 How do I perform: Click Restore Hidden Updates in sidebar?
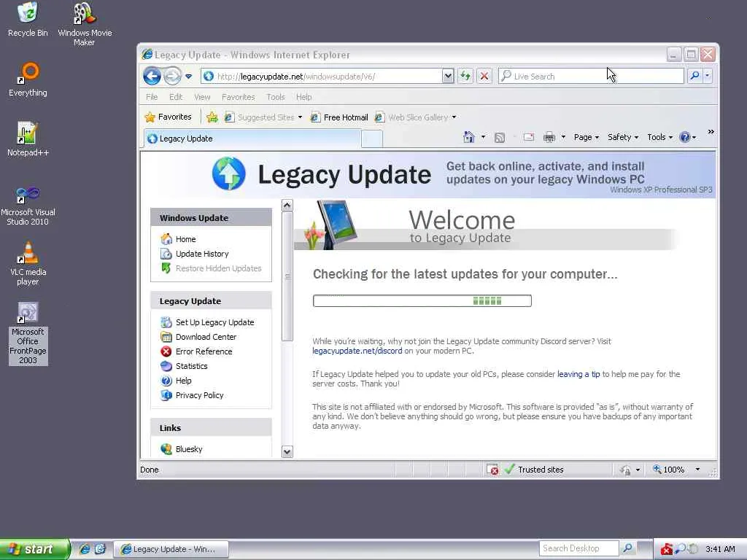218,268
